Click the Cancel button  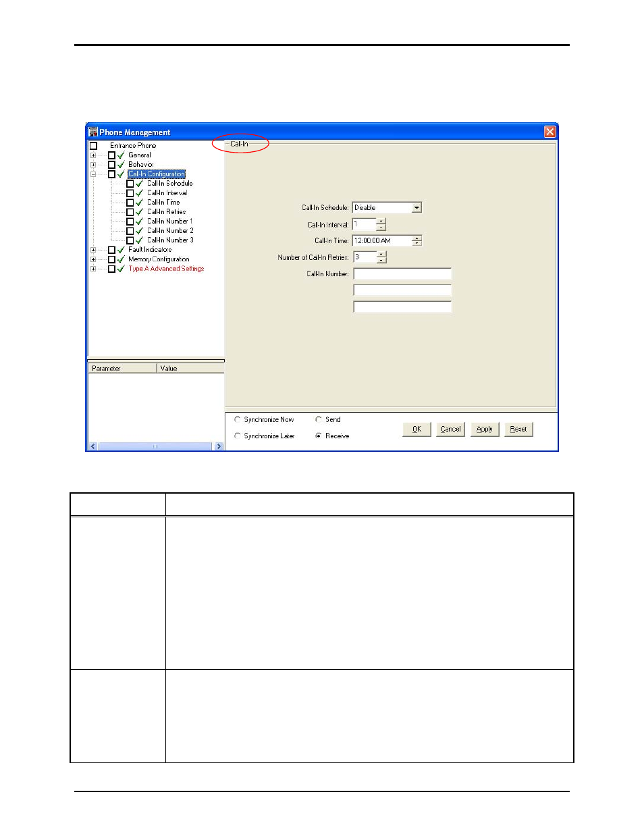[x=450, y=429]
